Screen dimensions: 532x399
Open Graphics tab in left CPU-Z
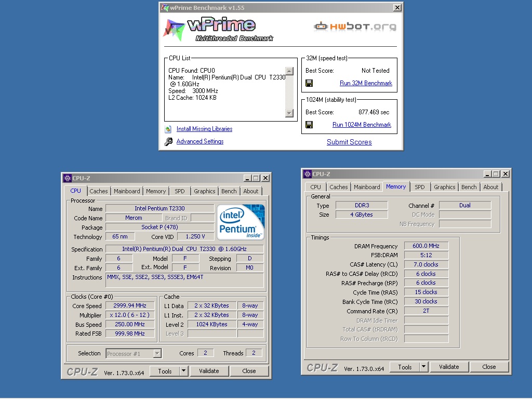point(204,191)
